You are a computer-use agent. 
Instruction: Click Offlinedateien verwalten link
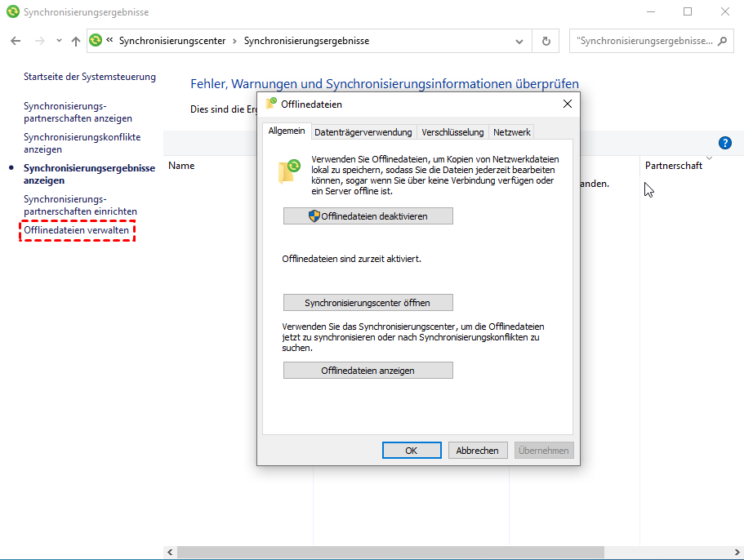pyautogui.click(x=77, y=230)
